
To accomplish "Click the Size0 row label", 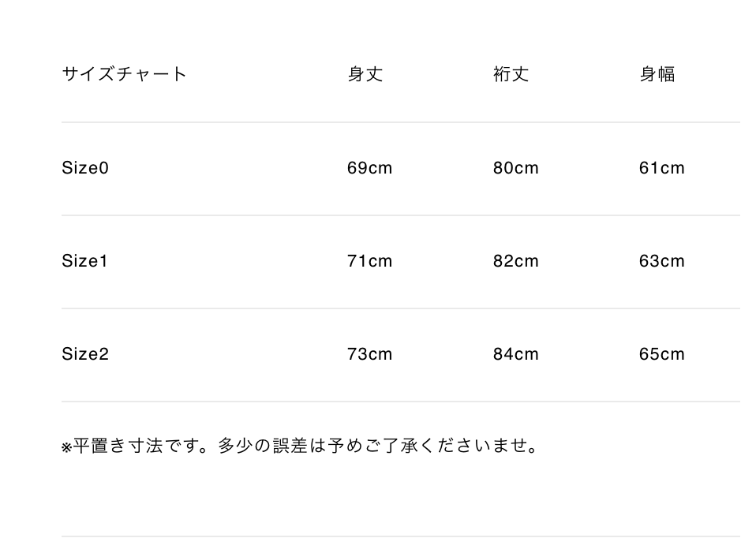I will 85,168.
